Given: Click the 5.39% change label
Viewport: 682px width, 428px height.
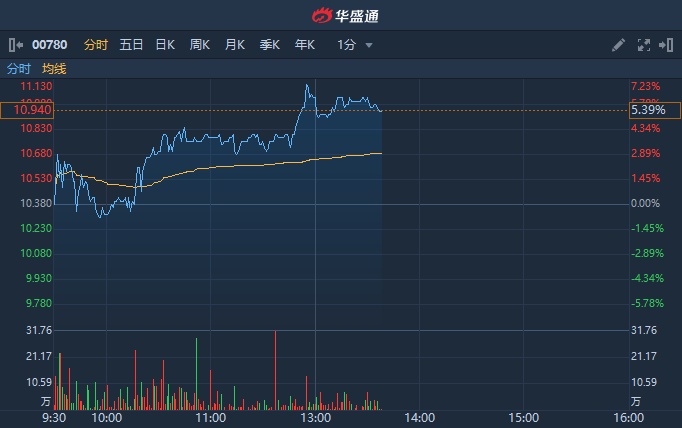Looking at the screenshot, I should [x=646, y=110].
